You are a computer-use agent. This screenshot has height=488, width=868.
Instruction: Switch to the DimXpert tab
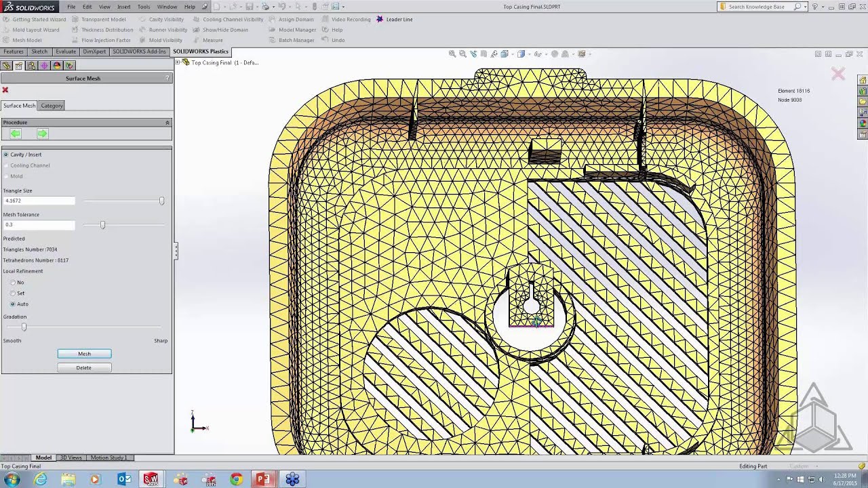tap(94, 52)
